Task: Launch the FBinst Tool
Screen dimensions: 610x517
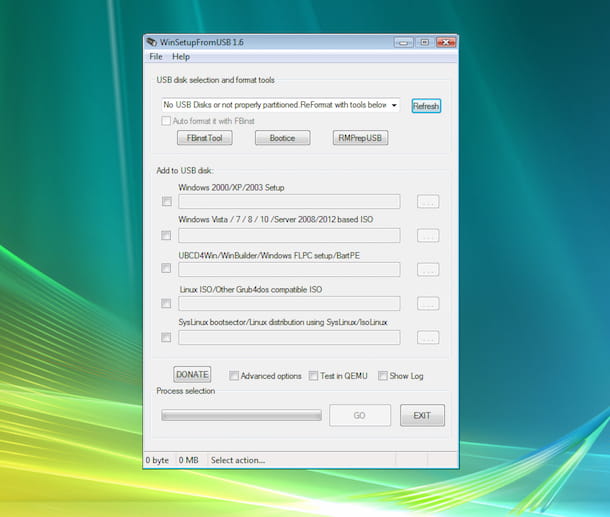Action: [x=205, y=138]
